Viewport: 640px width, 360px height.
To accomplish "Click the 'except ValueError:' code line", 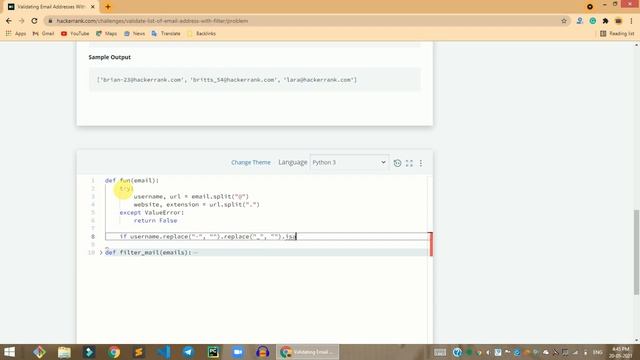I will [x=152, y=213].
